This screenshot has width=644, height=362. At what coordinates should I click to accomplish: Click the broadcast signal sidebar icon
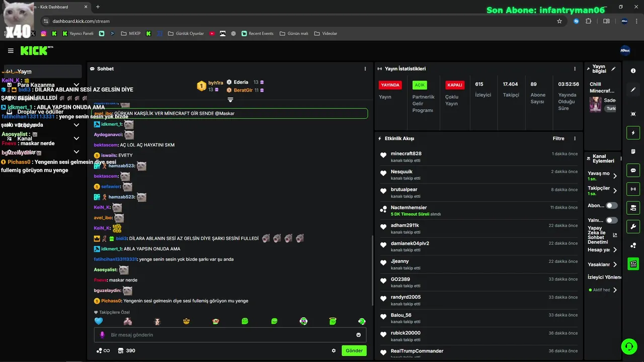click(633, 189)
